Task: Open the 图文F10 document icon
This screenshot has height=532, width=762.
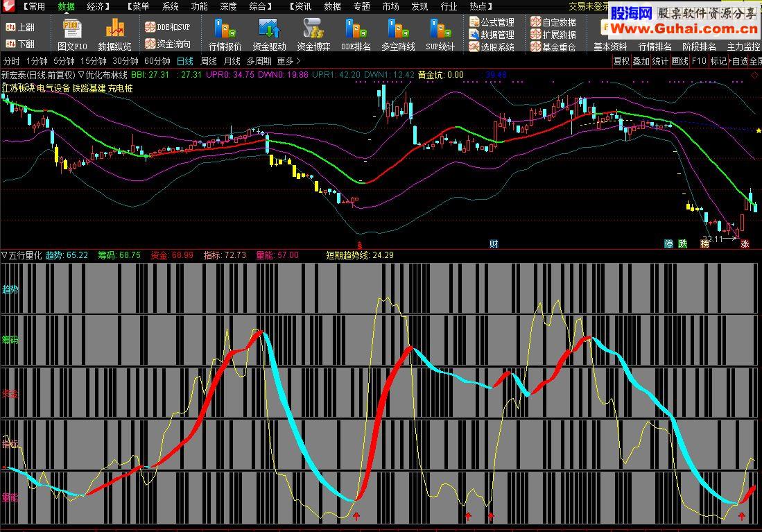Action: pyautogui.click(x=72, y=29)
